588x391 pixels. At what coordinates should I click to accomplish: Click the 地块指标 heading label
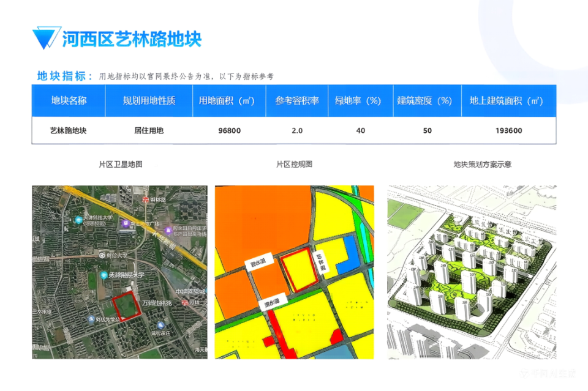[64, 76]
